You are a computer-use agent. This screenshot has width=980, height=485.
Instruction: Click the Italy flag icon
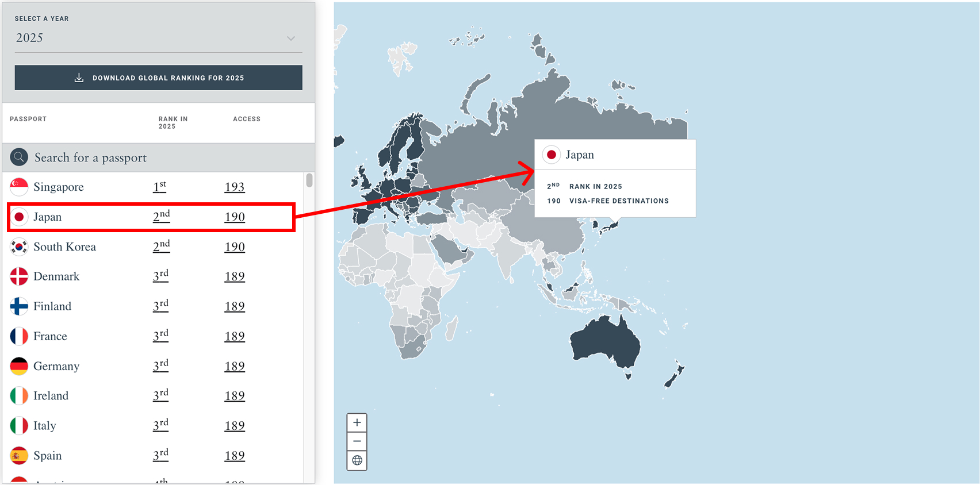pos(19,426)
